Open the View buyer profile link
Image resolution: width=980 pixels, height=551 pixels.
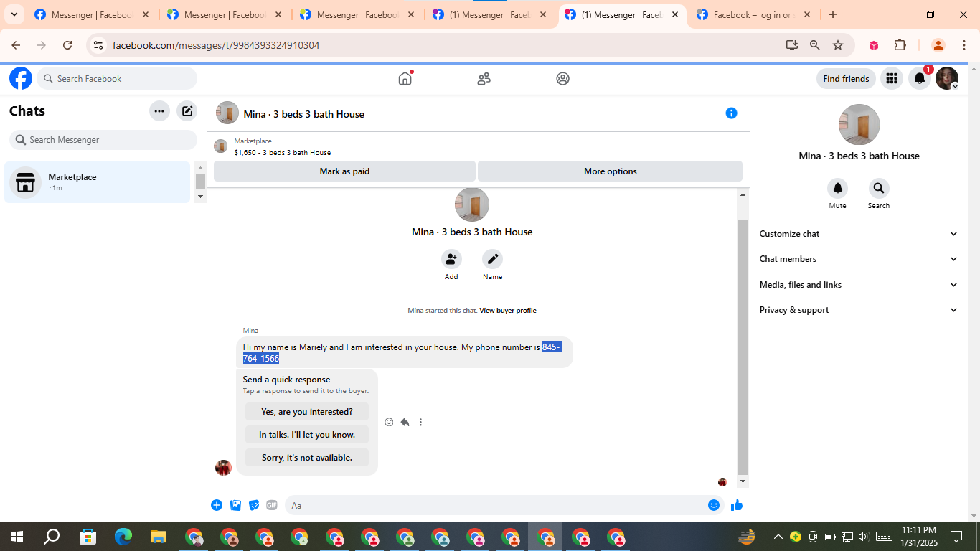(x=508, y=311)
